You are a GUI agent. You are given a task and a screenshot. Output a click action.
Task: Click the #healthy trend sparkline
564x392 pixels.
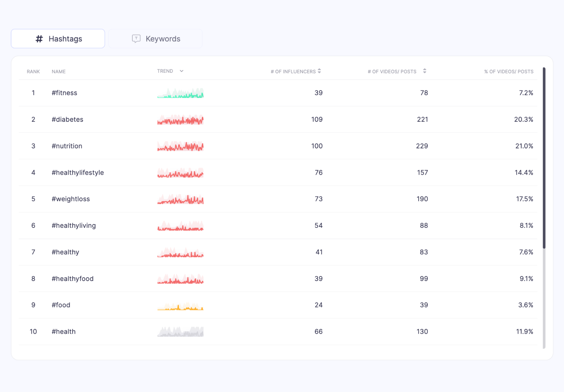[180, 252]
